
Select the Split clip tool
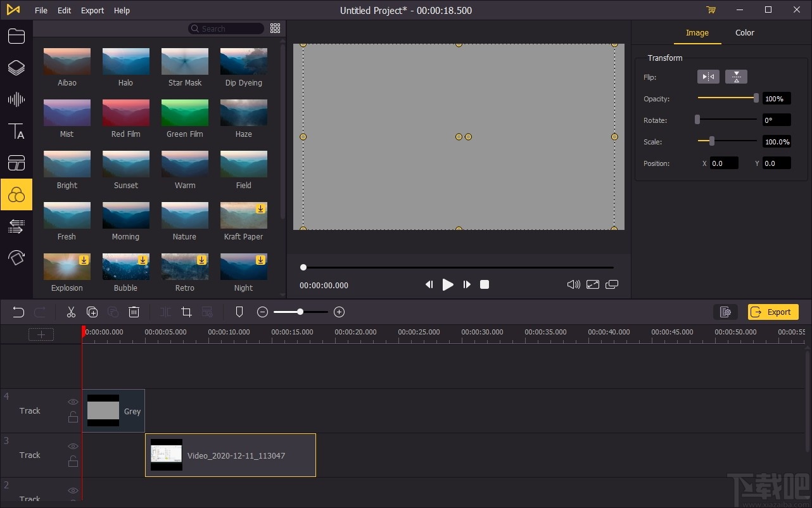165,312
